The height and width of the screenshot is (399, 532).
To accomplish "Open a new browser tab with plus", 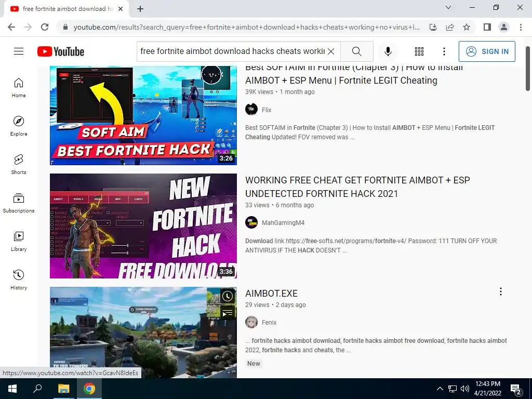I will (x=140, y=9).
